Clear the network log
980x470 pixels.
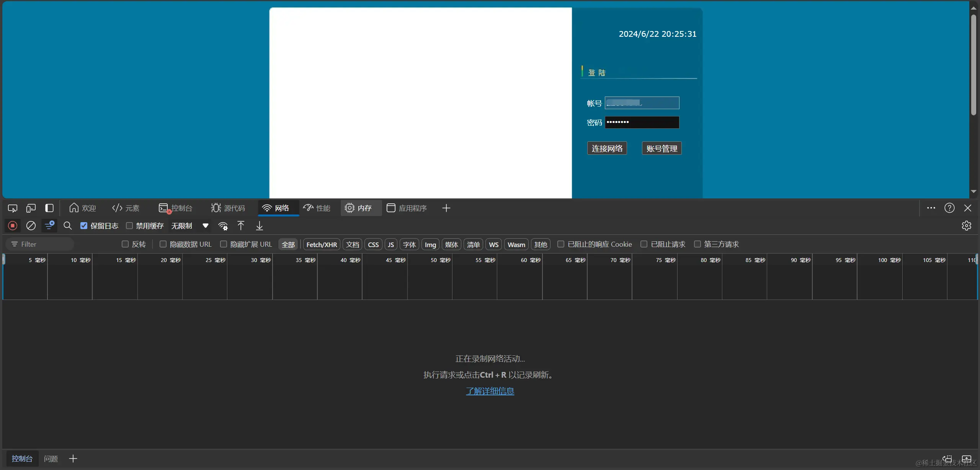[x=31, y=226]
